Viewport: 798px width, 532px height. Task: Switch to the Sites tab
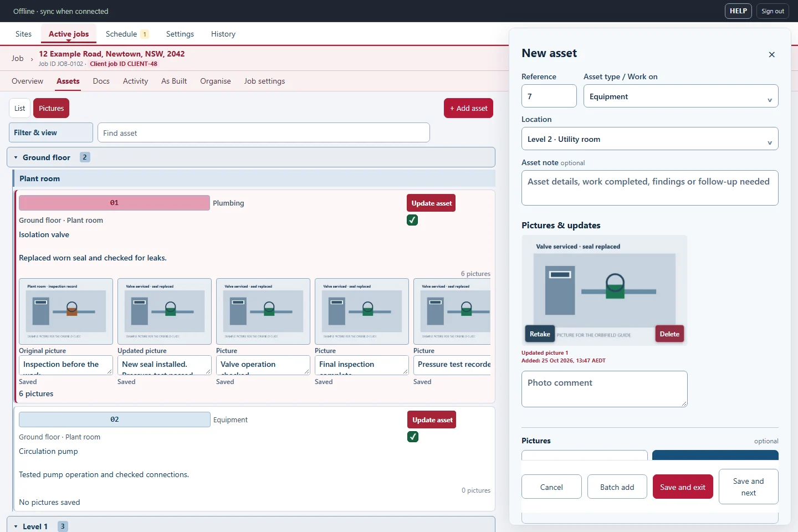[x=23, y=34]
